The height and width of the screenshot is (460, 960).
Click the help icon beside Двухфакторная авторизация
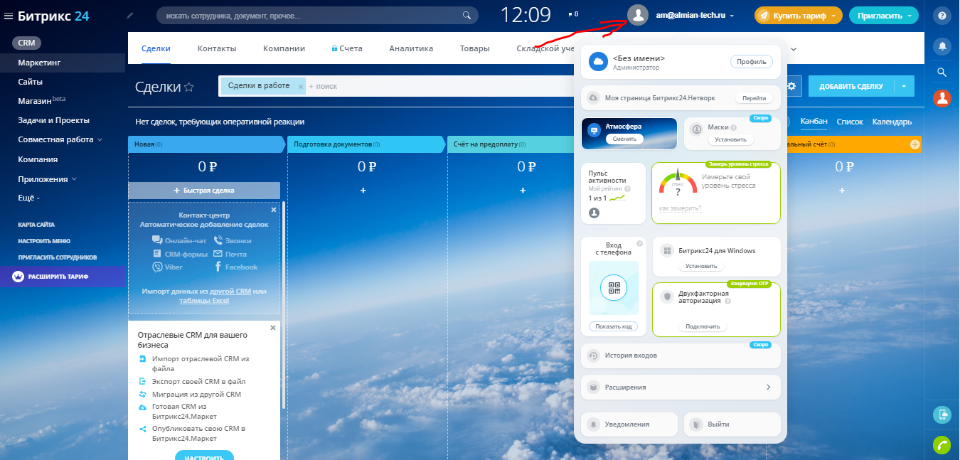coord(728,301)
